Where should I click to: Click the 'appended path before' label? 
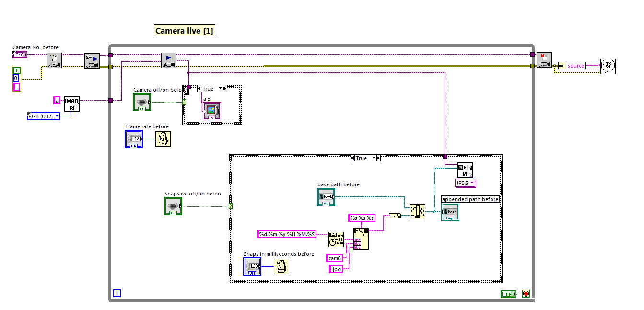[470, 199]
